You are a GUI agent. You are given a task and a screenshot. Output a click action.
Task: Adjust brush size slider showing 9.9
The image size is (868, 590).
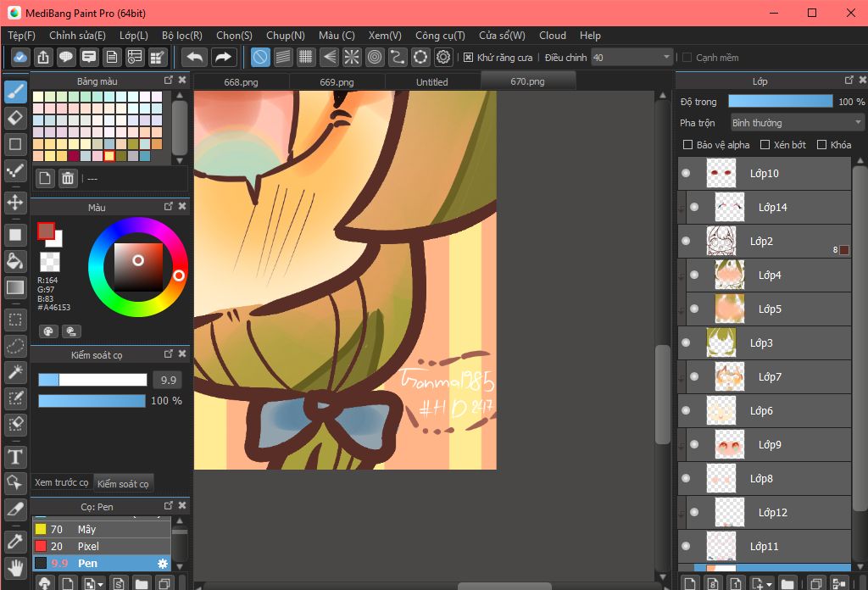point(92,380)
